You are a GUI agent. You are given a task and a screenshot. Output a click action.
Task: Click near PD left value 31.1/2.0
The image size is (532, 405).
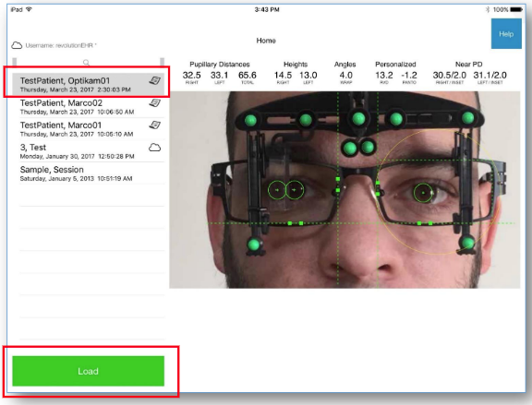click(490, 76)
